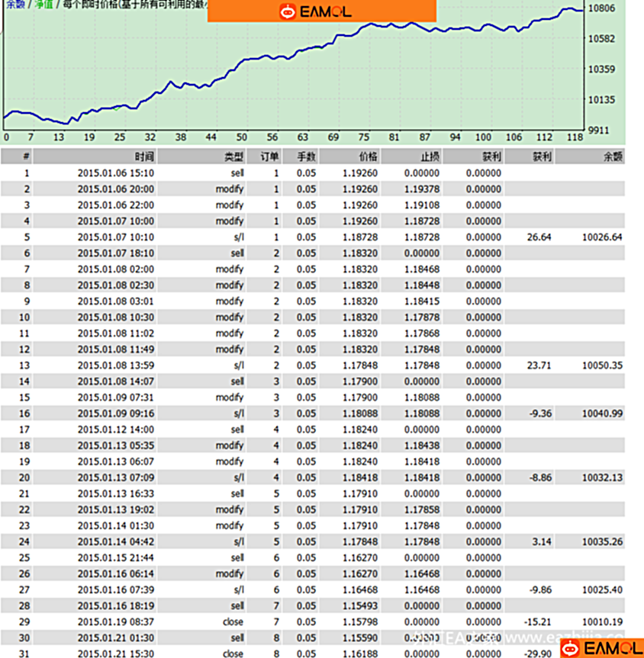Image resolution: width=644 pixels, height=658 pixels.
Task: Select the close entry at 2015.01.19 08:37
Action: (233, 621)
